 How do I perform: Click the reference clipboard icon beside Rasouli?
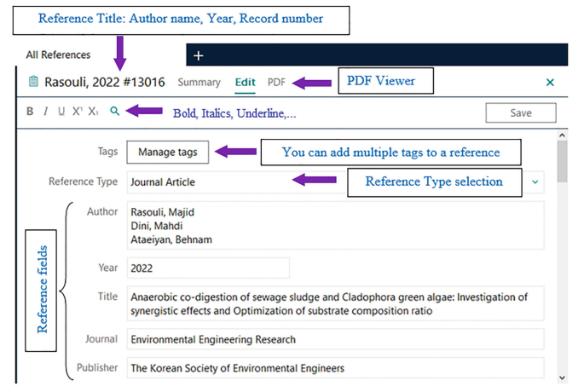[x=33, y=82]
